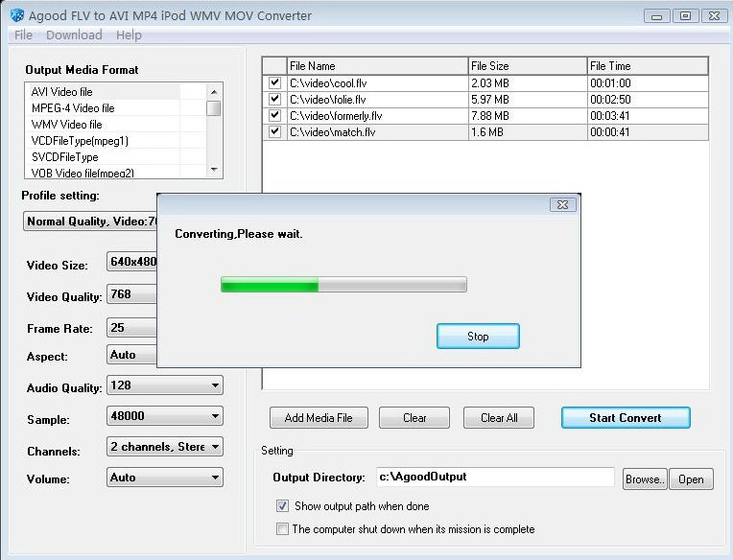Close the Converting dialog

tap(563, 204)
